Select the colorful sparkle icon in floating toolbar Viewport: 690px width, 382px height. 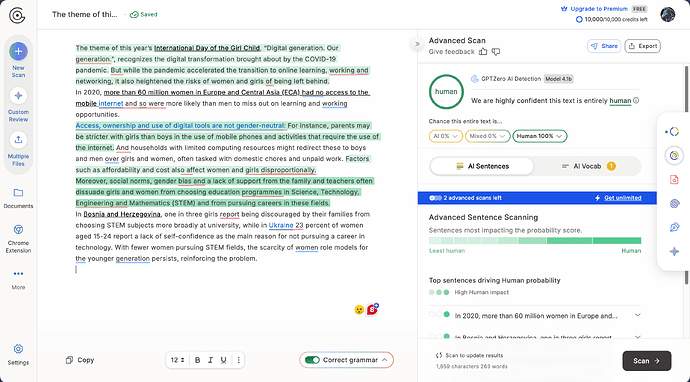click(x=674, y=252)
